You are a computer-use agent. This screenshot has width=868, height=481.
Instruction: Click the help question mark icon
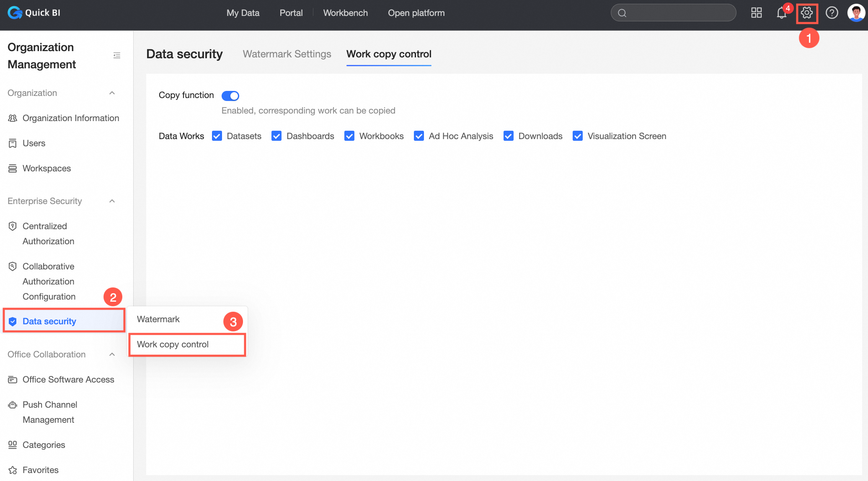tap(832, 13)
